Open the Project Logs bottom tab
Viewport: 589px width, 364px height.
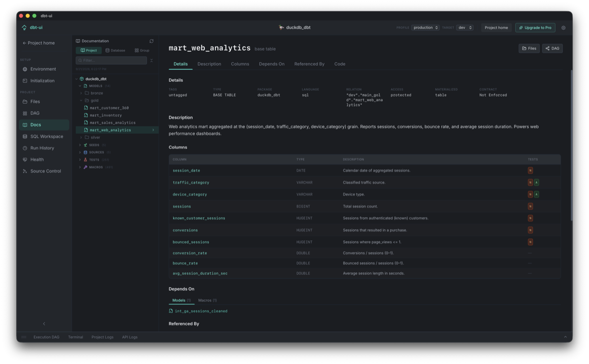pyautogui.click(x=103, y=337)
